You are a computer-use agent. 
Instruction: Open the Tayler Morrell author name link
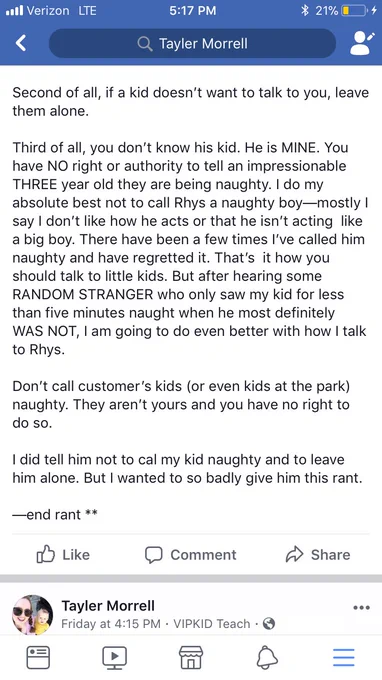(x=108, y=606)
